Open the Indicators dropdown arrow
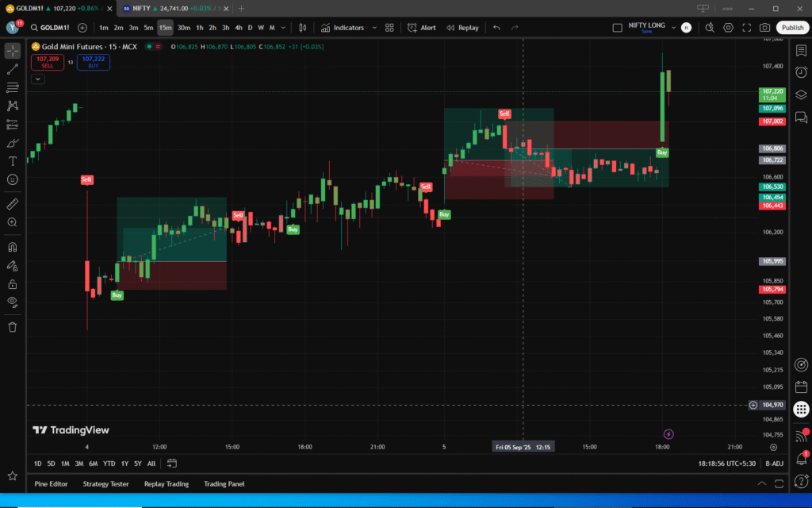The image size is (812, 508). [x=374, y=28]
